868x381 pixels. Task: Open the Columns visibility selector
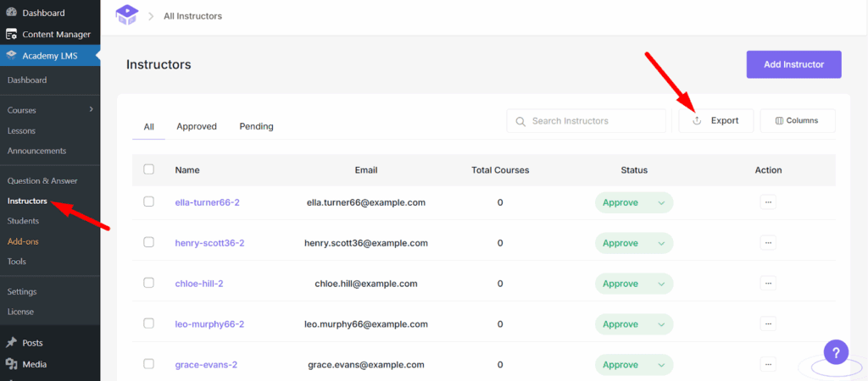click(x=797, y=121)
